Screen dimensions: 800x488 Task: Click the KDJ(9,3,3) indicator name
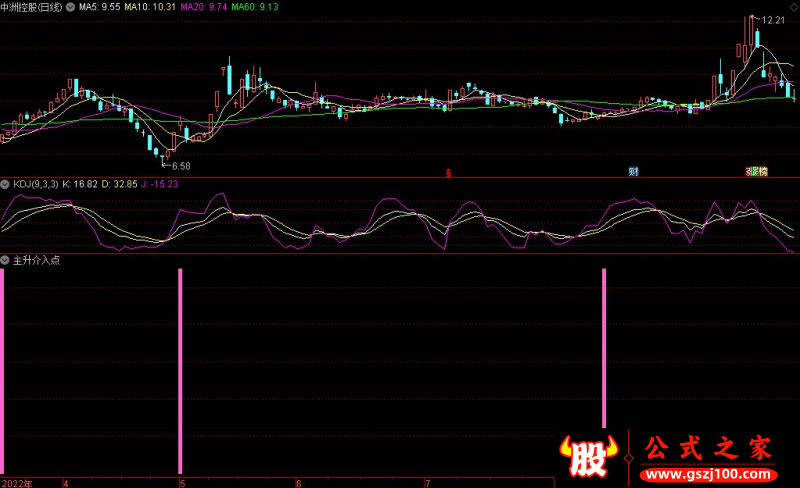(36, 184)
